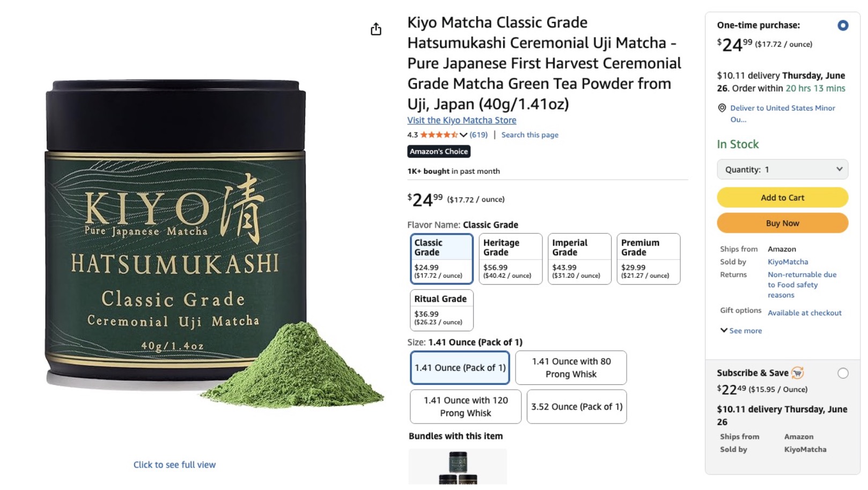Click the share icon above product image

tap(376, 29)
